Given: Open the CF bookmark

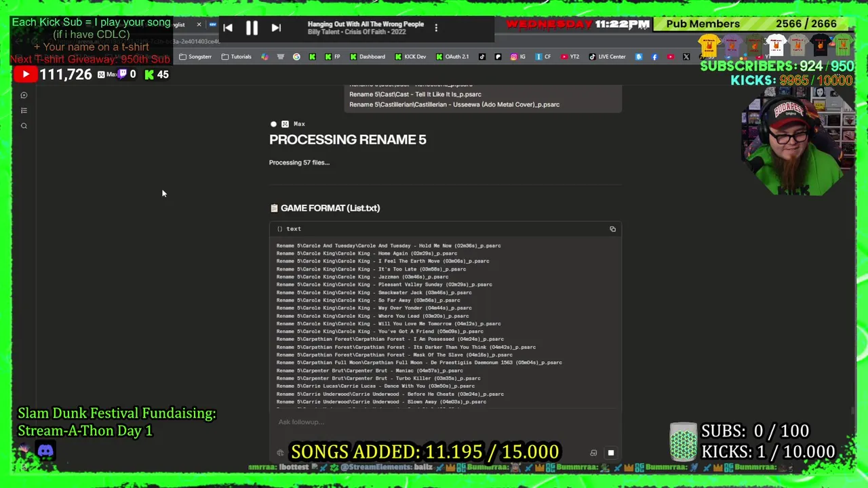Looking at the screenshot, I should pos(543,57).
